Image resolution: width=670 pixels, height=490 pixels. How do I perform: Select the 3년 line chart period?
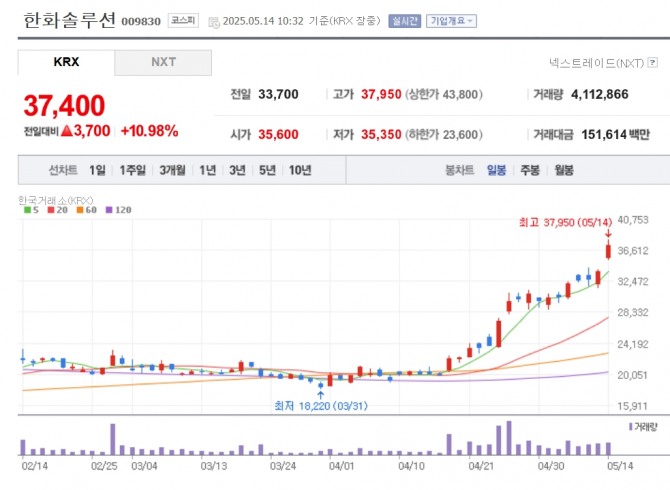coord(237,170)
